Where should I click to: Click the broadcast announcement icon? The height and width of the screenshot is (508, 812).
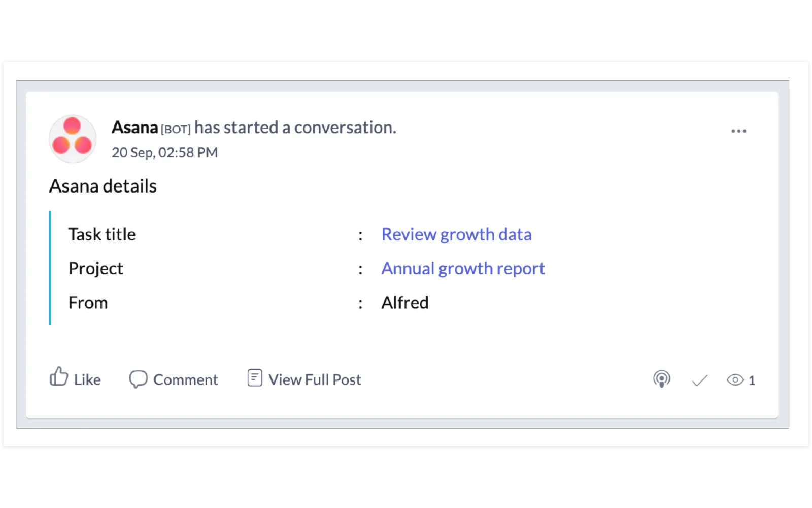point(661,379)
